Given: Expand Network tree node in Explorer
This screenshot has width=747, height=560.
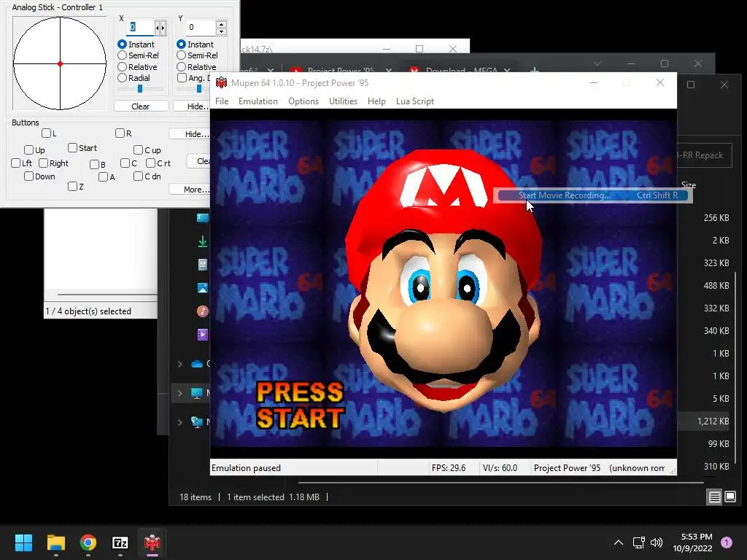Looking at the screenshot, I should [x=180, y=422].
